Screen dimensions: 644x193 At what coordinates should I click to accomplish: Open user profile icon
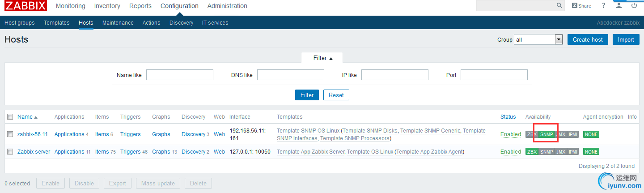click(619, 6)
